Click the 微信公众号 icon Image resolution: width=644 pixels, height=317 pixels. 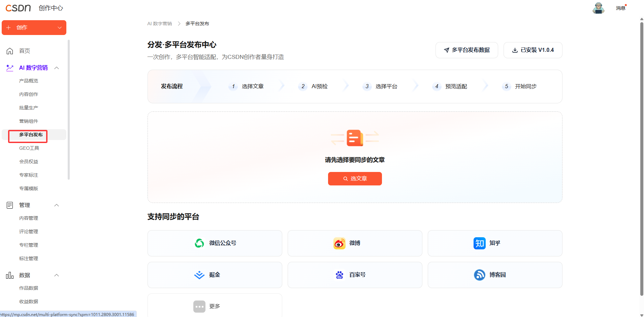tap(199, 243)
